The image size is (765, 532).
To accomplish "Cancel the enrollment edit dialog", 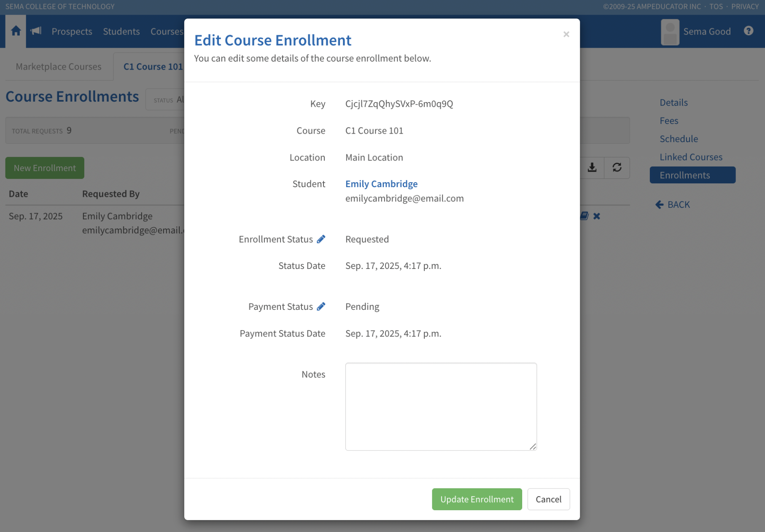I will point(548,499).
